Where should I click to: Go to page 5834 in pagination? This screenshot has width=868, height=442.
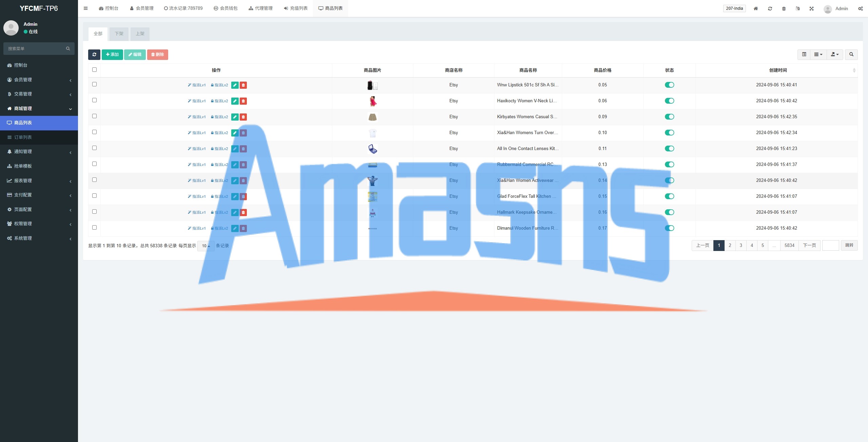[x=789, y=246]
